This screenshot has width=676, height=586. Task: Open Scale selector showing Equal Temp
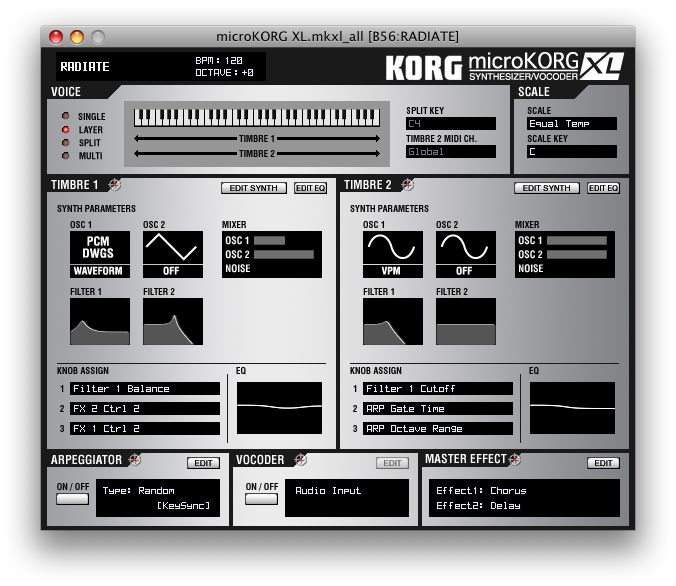tap(572, 124)
